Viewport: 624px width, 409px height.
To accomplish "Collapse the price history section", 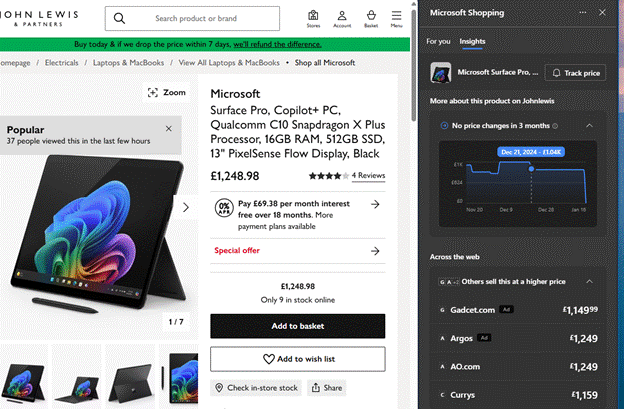I will tap(589, 126).
